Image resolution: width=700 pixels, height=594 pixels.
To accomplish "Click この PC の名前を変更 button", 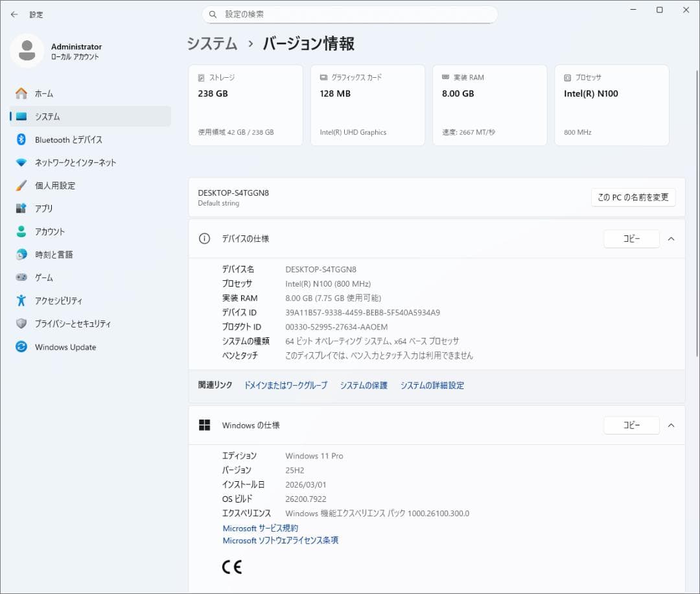I will [633, 197].
